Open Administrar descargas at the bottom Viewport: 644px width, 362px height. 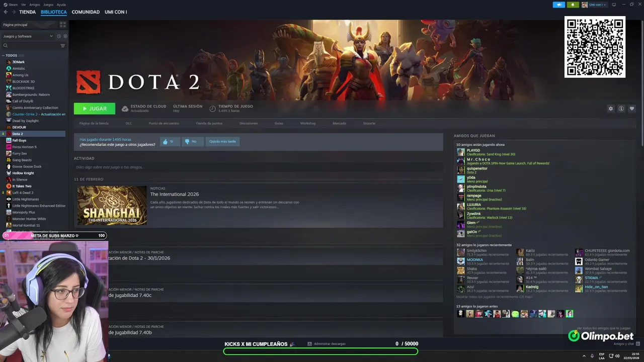pos(327,344)
